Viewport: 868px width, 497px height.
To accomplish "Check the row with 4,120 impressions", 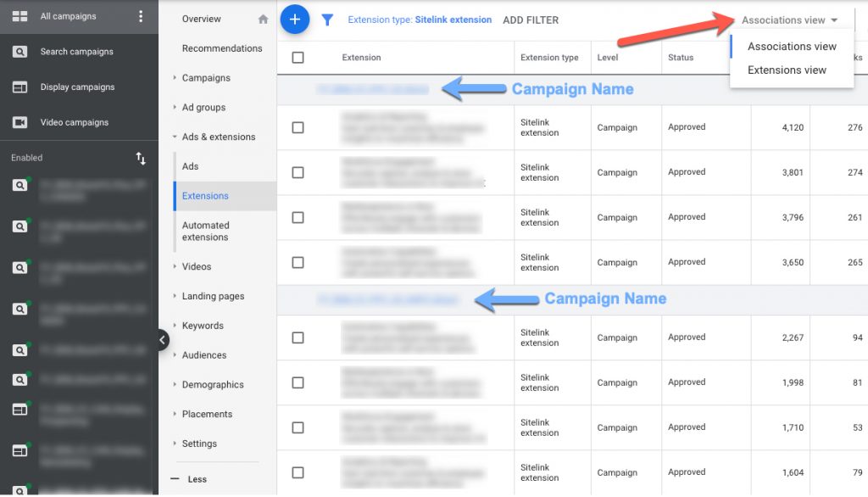I will pos(298,127).
